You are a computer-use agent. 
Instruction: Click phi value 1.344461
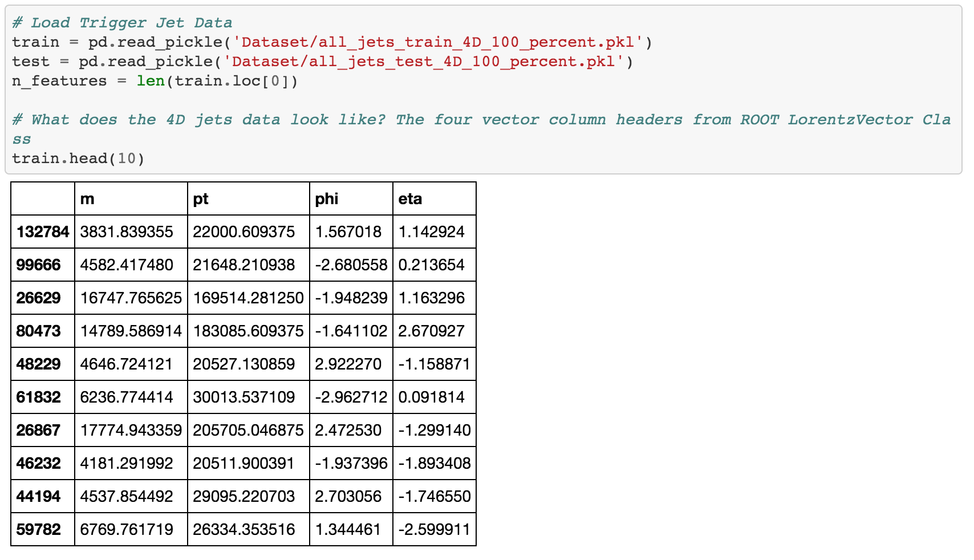coord(348,529)
